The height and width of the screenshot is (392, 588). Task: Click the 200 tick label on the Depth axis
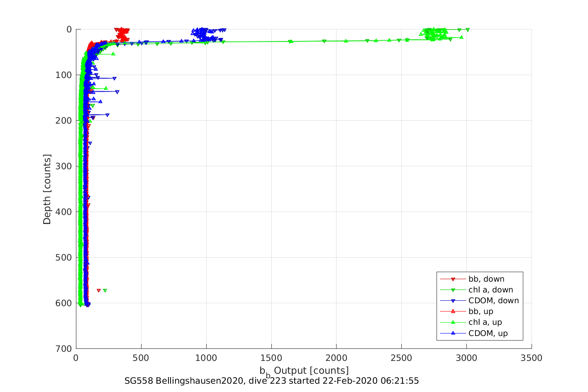point(64,121)
